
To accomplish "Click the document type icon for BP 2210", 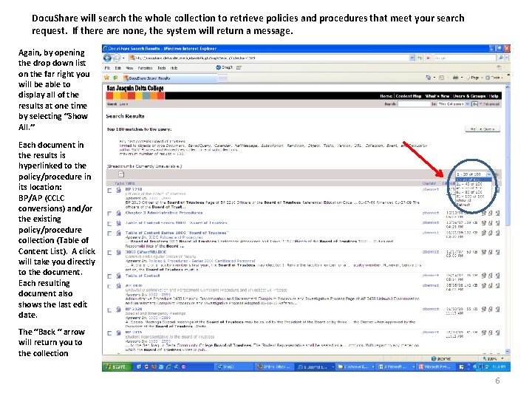I will click(x=118, y=190).
